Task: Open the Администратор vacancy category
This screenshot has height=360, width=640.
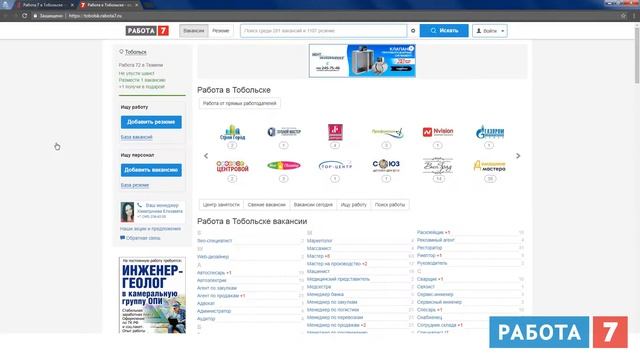Action: point(214,311)
